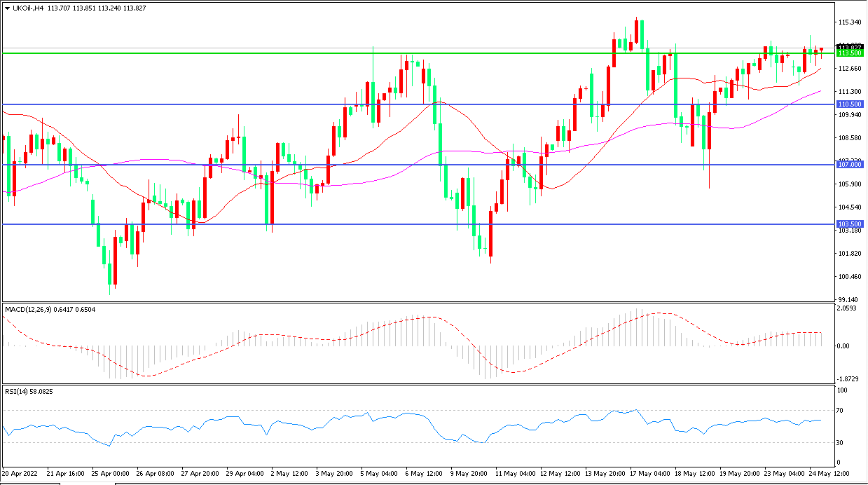Open the chart dropdown arrow beside UKOil-,H4
Image resolution: width=868 pixels, height=485 pixels.
click(x=7, y=8)
